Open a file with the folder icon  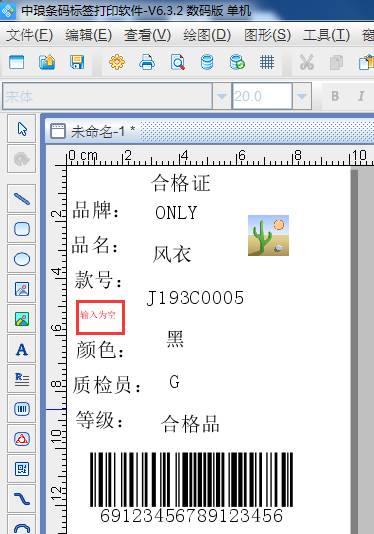(47, 62)
